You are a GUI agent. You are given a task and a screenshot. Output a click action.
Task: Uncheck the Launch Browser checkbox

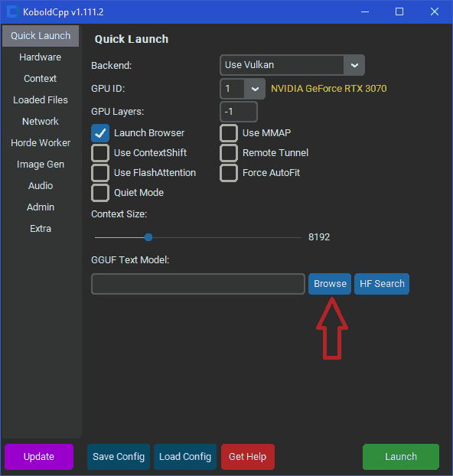coord(100,133)
